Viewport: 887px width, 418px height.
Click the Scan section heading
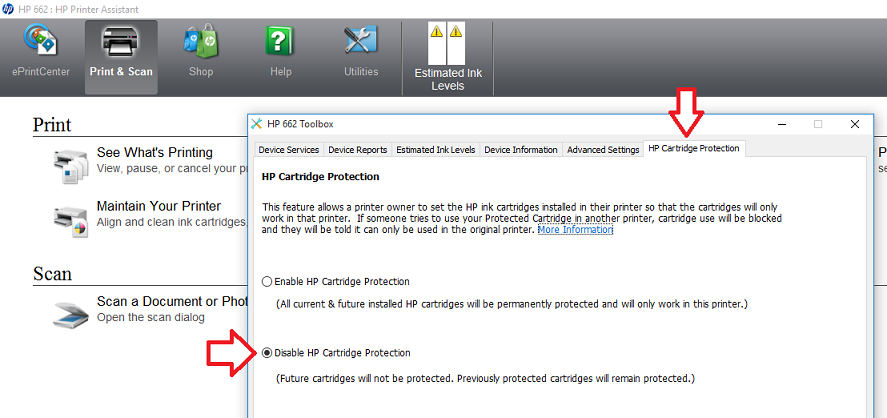(x=52, y=274)
